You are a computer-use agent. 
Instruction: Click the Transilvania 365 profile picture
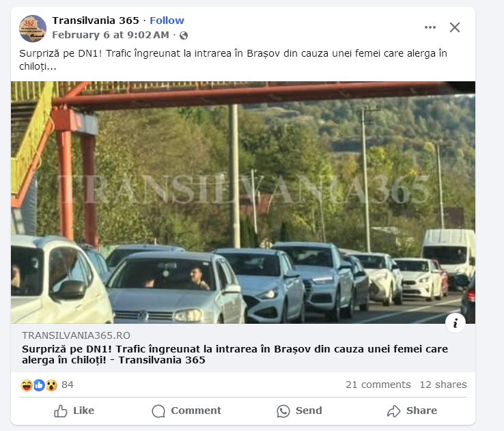[33, 29]
